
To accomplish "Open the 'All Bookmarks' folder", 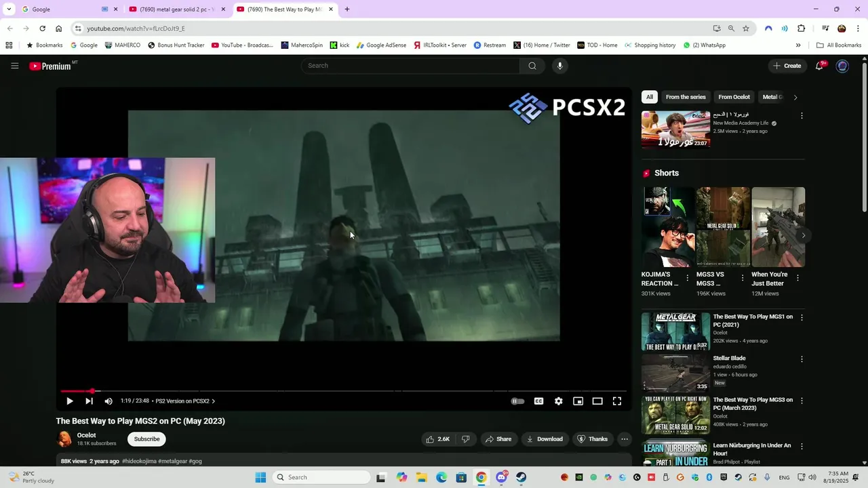I will (x=839, y=45).
